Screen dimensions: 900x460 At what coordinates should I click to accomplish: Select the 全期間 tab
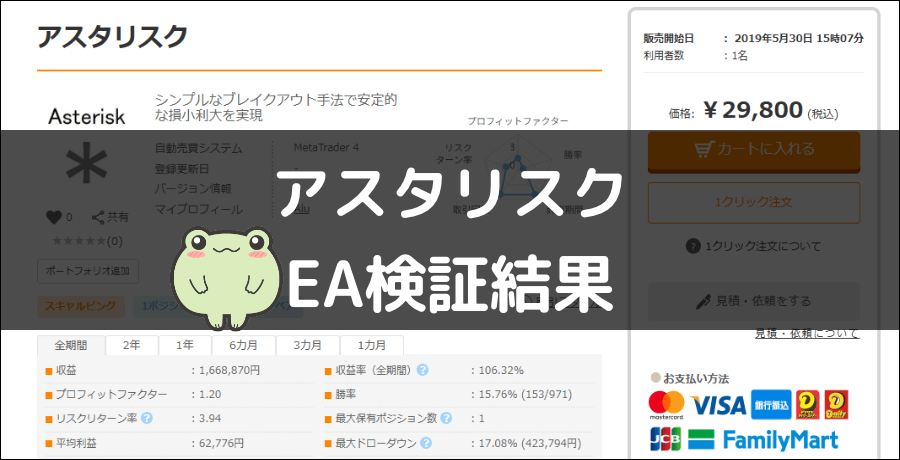[71, 345]
